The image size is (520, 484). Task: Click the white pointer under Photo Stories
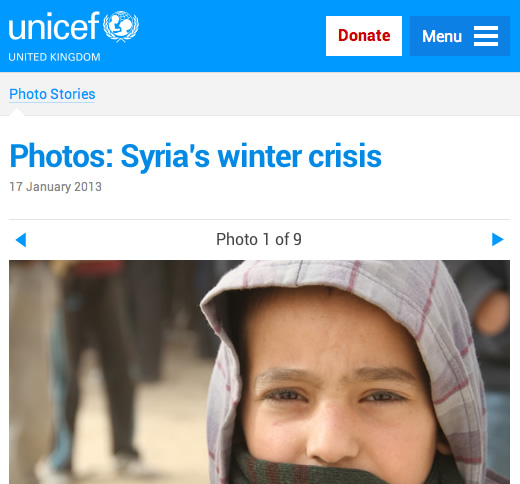pos(17,112)
